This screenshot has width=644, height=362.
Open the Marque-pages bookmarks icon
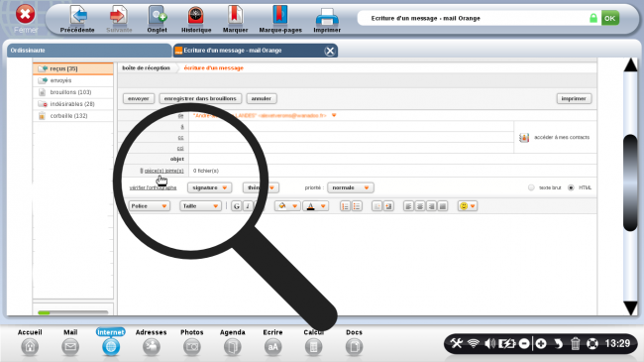[x=280, y=15]
